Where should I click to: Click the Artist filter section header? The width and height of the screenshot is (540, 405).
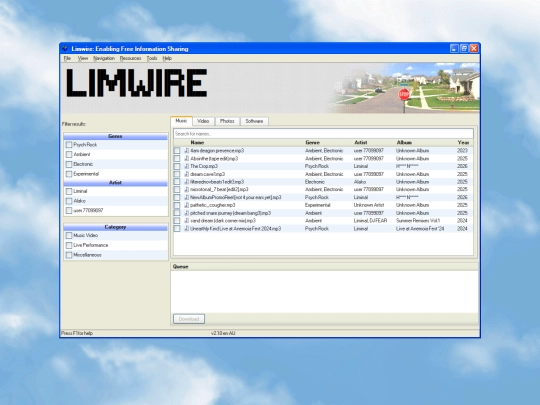115,183
